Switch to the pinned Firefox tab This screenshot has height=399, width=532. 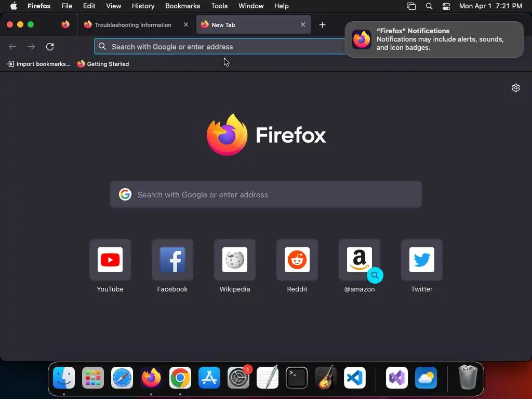[x=65, y=24]
